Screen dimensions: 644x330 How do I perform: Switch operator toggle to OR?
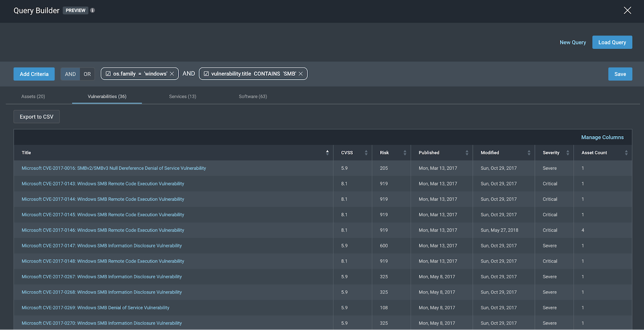coord(87,74)
